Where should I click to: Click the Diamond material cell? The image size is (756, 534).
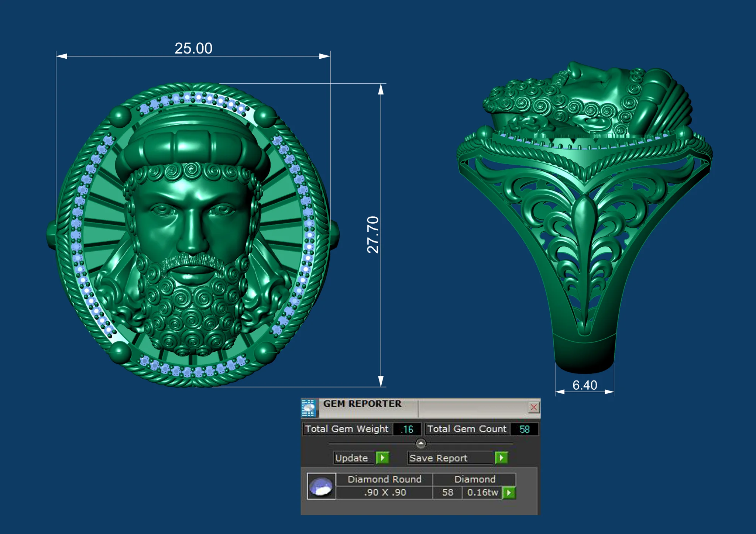coord(474,479)
